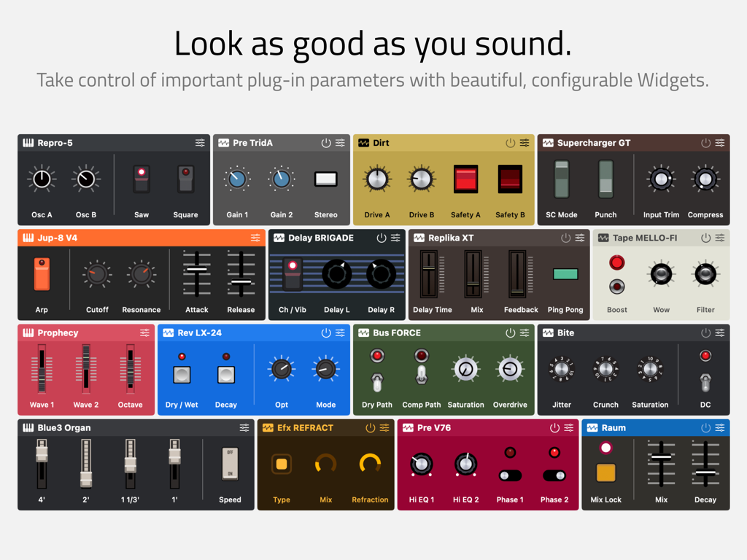Click the Cutoff knob on Jup-8 V4
The image size is (747, 560).
96,275
